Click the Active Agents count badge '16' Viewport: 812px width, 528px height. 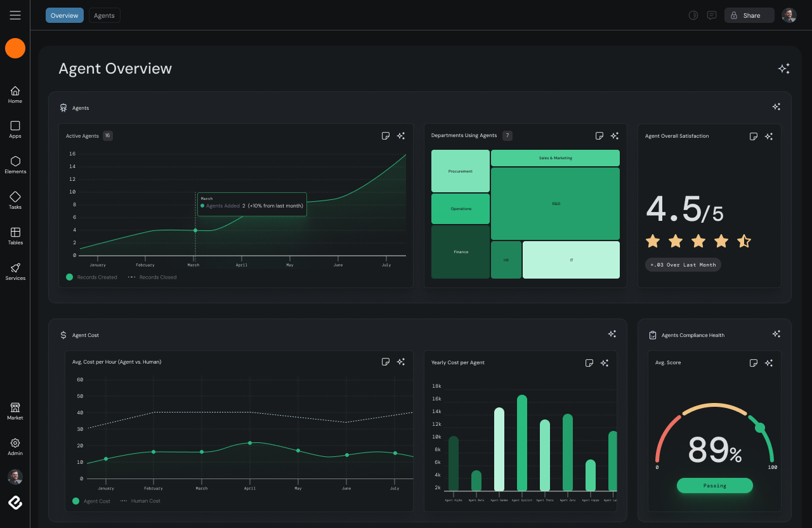click(108, 136)
